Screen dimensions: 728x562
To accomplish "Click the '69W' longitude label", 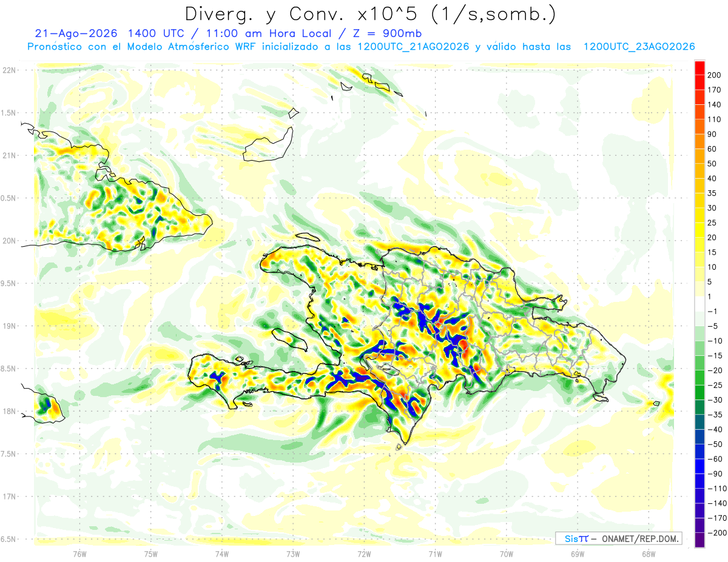I will coord(578,554).
